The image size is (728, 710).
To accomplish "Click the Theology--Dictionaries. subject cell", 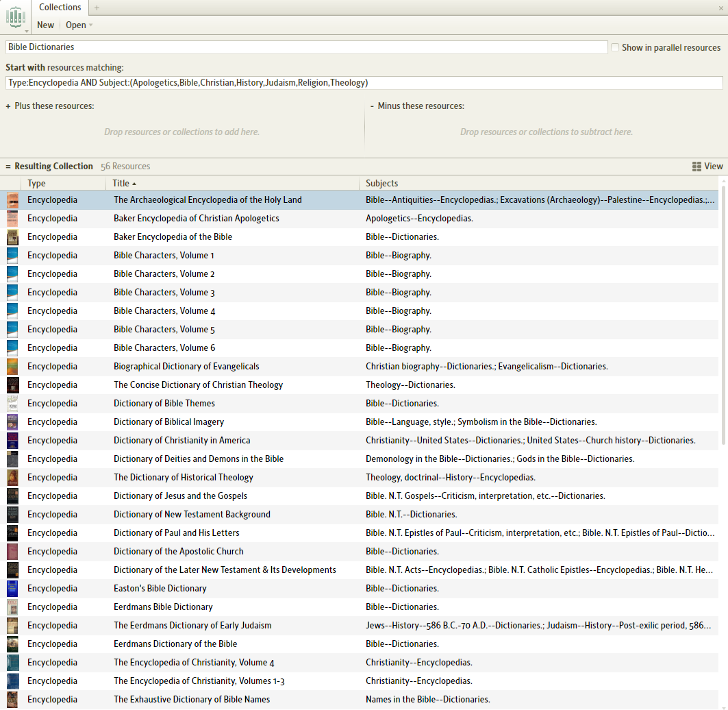I will click(410, 385).
